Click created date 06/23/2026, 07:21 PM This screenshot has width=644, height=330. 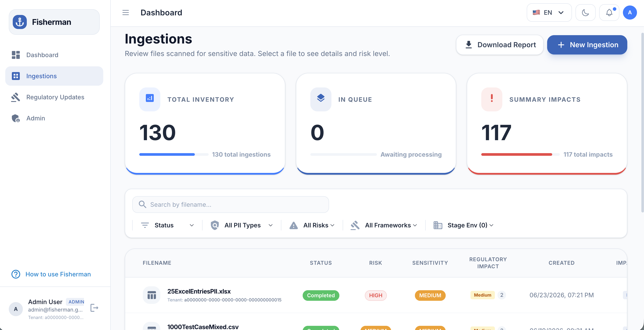561,295
